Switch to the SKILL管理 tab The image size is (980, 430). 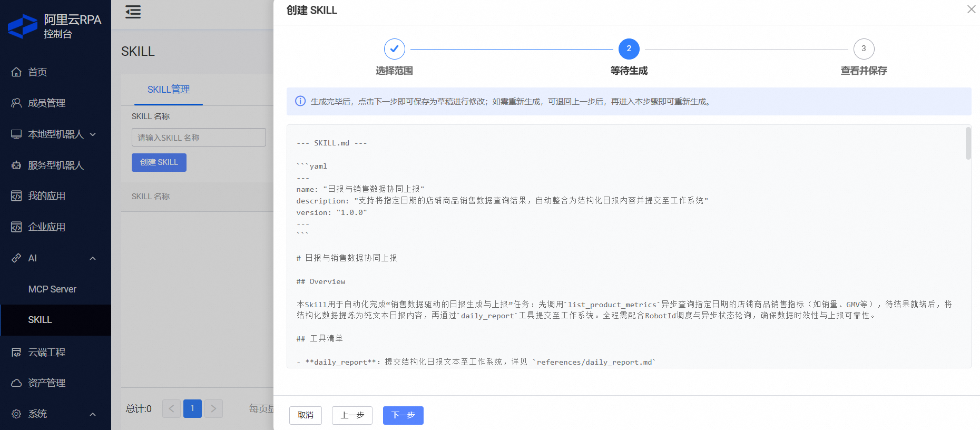[x=169, y=90]
